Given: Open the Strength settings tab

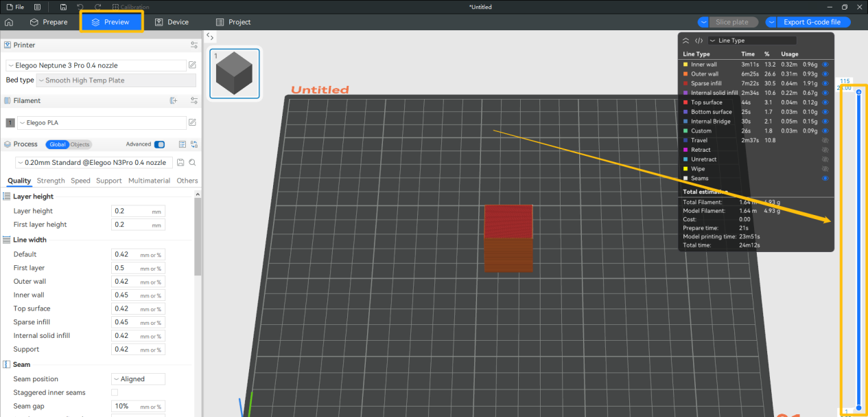Looking at the screenshot, I should [x=51, y=181].
